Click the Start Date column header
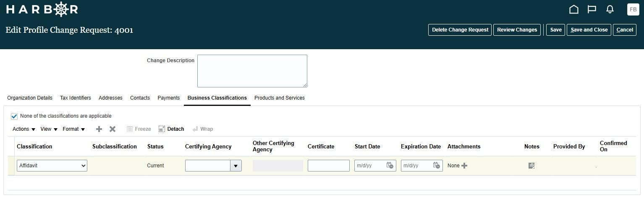This screenshot has height=198, width=644. click(367, 147)
